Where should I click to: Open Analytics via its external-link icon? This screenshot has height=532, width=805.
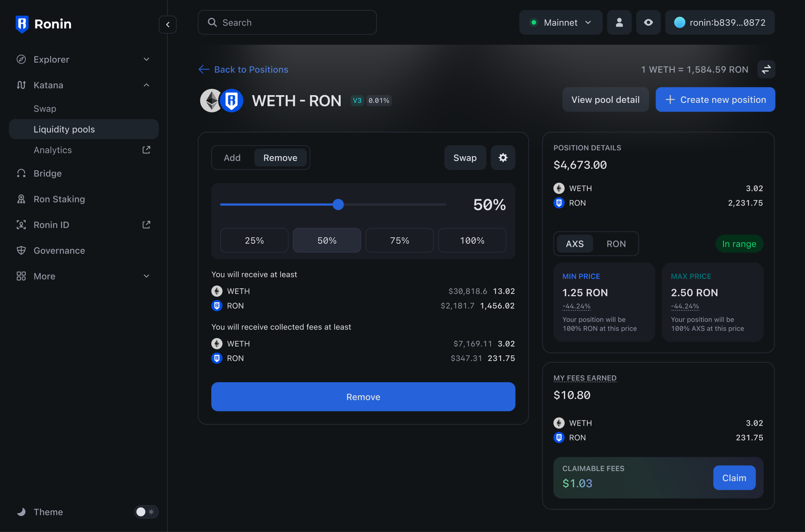[146, 149]
